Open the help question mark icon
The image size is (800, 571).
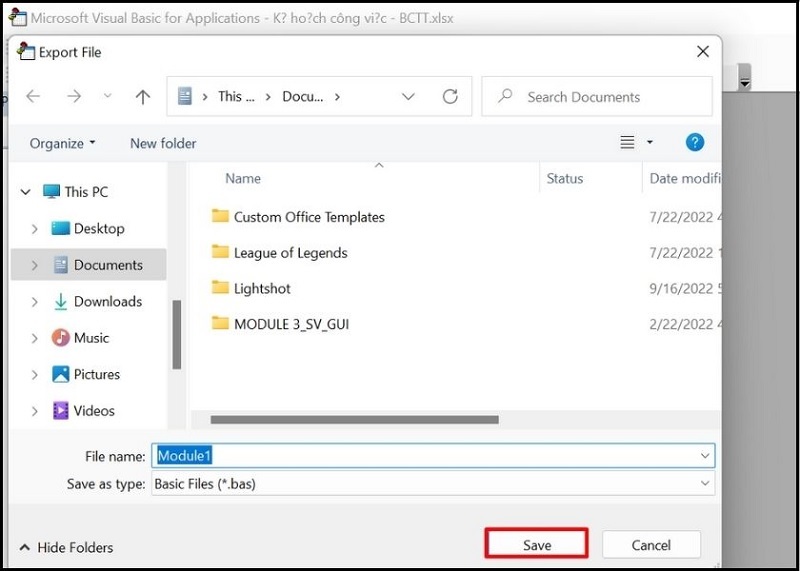(x=694, y=143)
